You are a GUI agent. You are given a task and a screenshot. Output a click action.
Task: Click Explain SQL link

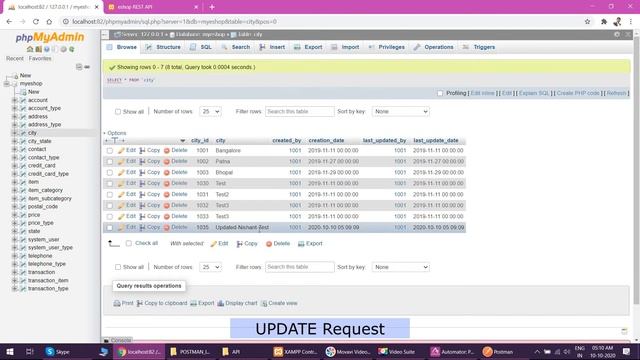[x=534, y=93]
